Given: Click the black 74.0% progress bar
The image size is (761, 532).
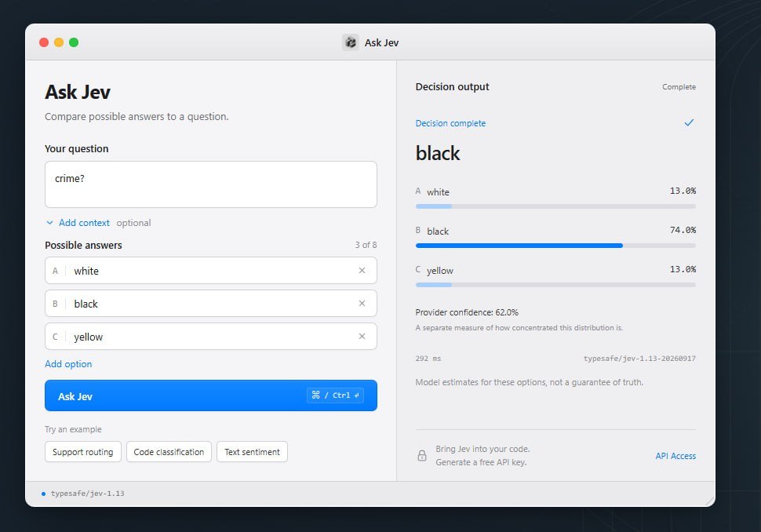Looking at the screenshot, I should (555, 246).
